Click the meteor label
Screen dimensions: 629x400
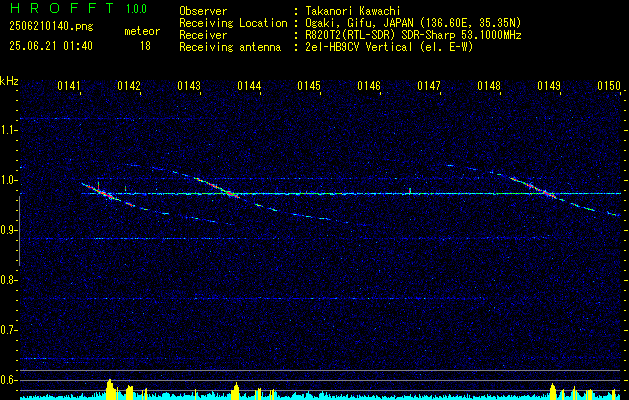[142, 31]
